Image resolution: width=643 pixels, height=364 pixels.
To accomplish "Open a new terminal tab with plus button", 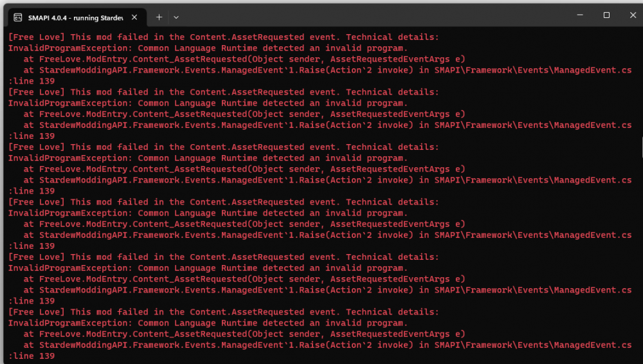I will (x=159, y=17).
